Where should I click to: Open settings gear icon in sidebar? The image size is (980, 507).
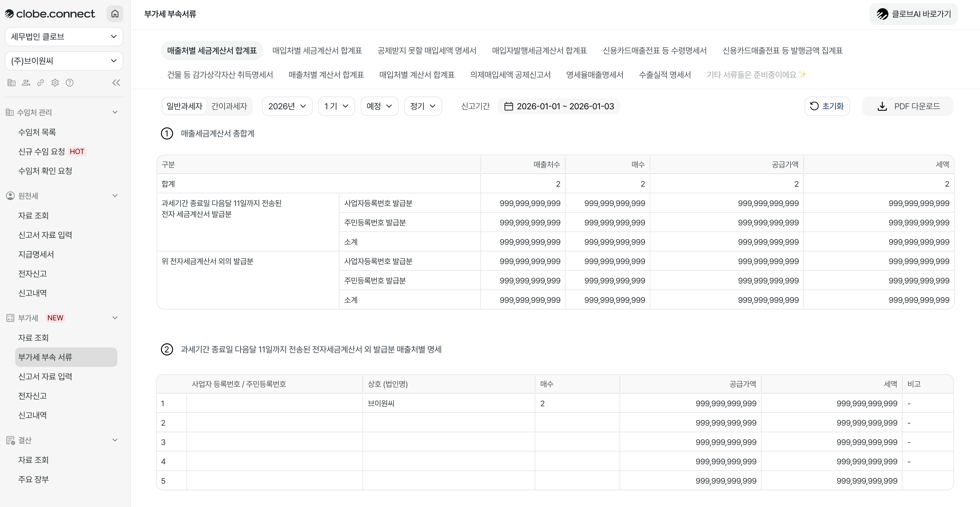(x=55, y=82)
